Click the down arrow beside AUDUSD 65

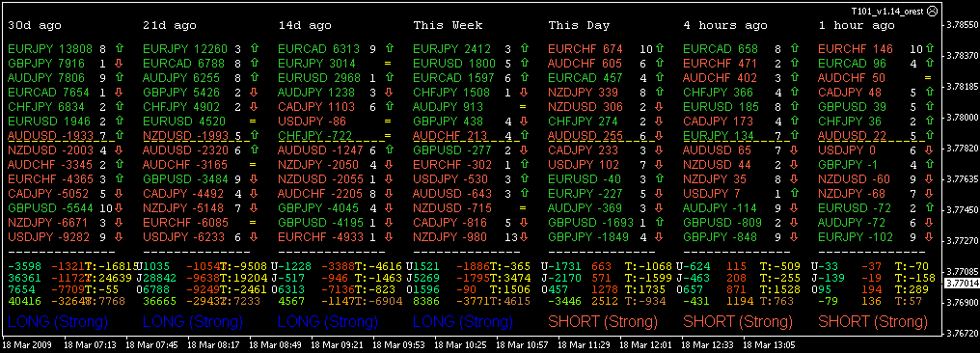(795, 149)
